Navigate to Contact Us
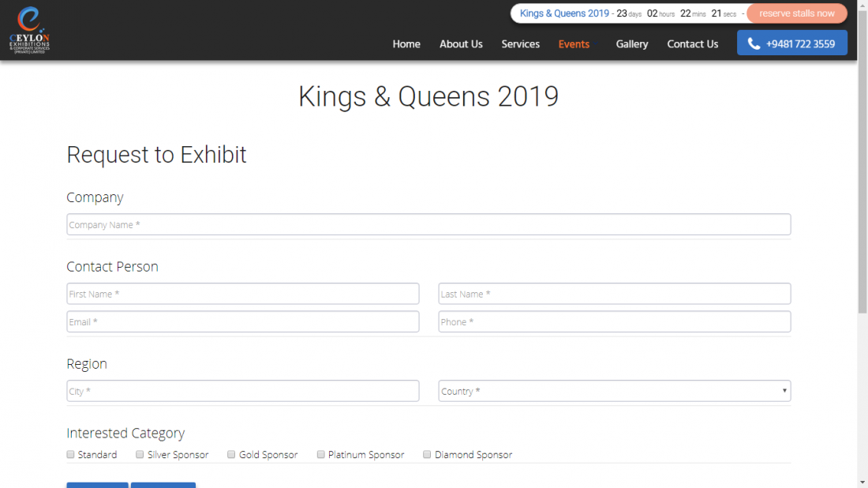 point(693,43)
